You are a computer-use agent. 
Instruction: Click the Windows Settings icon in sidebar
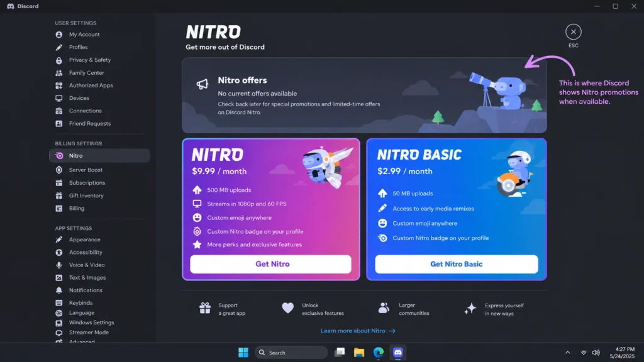(59, 322)
